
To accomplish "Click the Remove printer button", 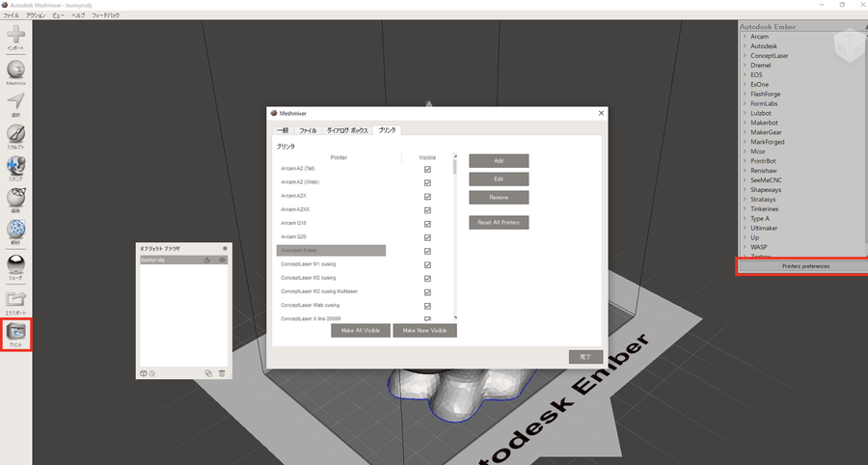I will coord(499,197).
